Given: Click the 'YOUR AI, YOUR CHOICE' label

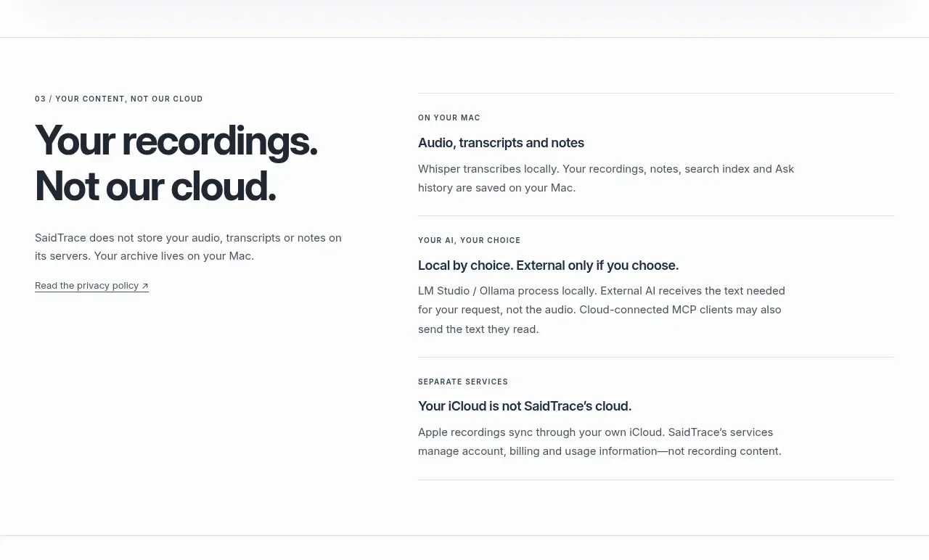Looking at the screenshot, I should [470, 240].
